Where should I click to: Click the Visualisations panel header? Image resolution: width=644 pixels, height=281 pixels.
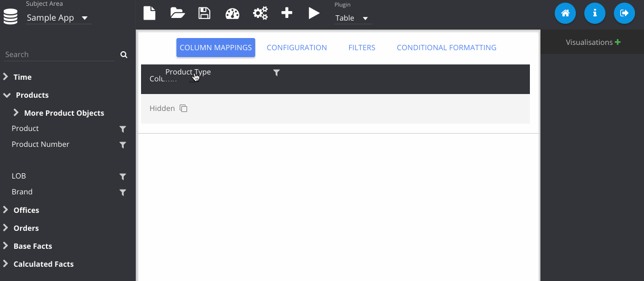592,42
